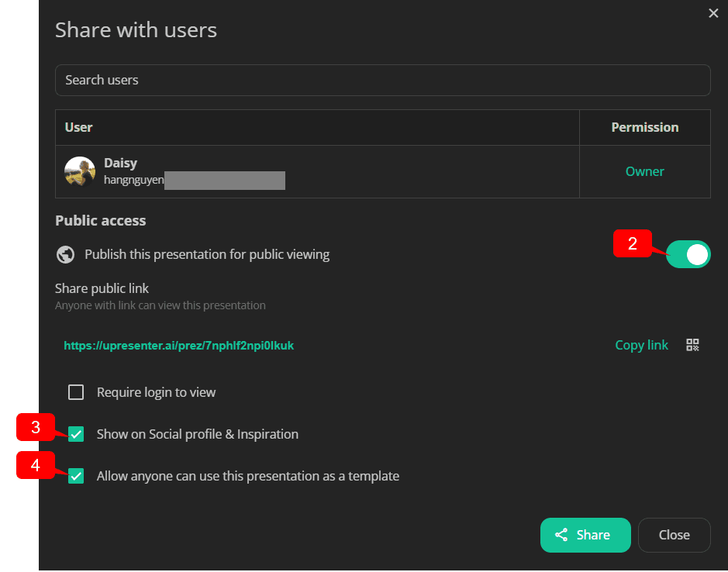This screenshot has width=728, height=572.
Task: Open the upresenter.ai public link URL
Action: [x=179, y=346]
